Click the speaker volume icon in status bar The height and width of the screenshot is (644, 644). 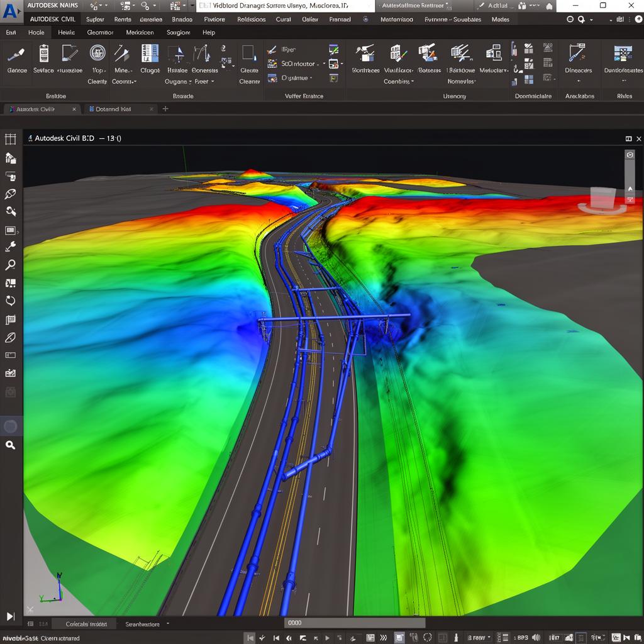click(x=536, y=638)
